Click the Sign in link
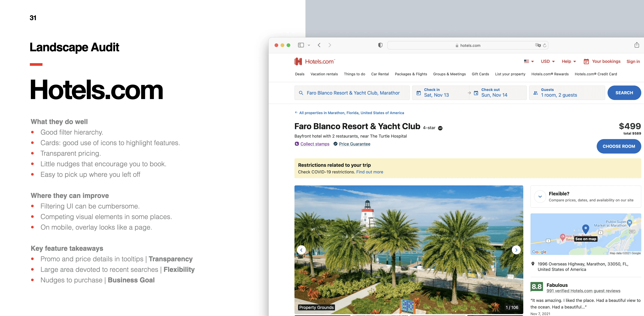The width and height of the screenshot is (644, 316). pos(633,61)
